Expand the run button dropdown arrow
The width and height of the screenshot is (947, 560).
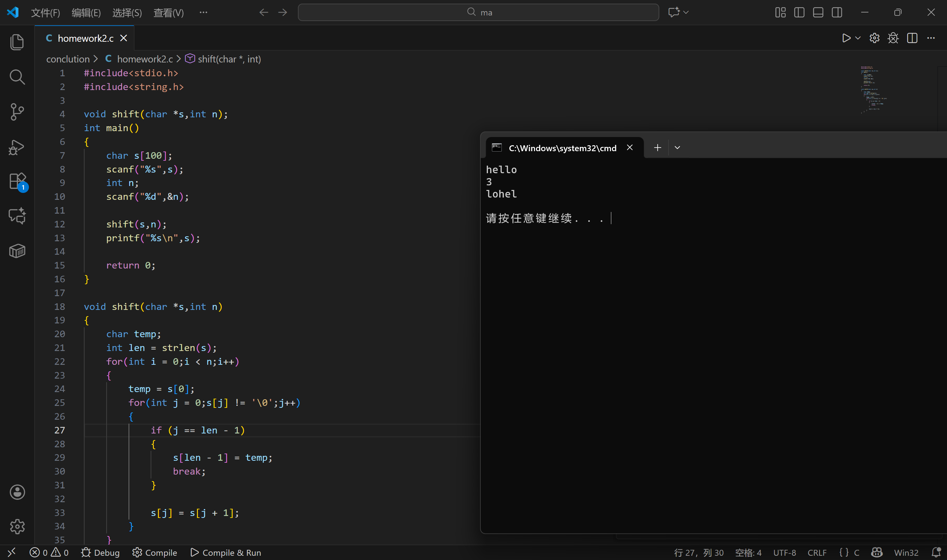858,38
